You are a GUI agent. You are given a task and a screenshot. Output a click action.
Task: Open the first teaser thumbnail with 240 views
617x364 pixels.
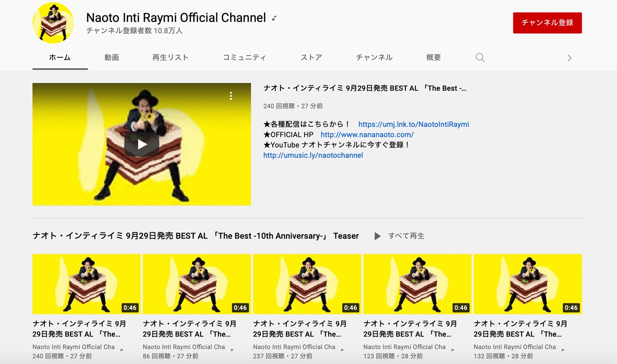pyautogui.click(x=86, y=284)
